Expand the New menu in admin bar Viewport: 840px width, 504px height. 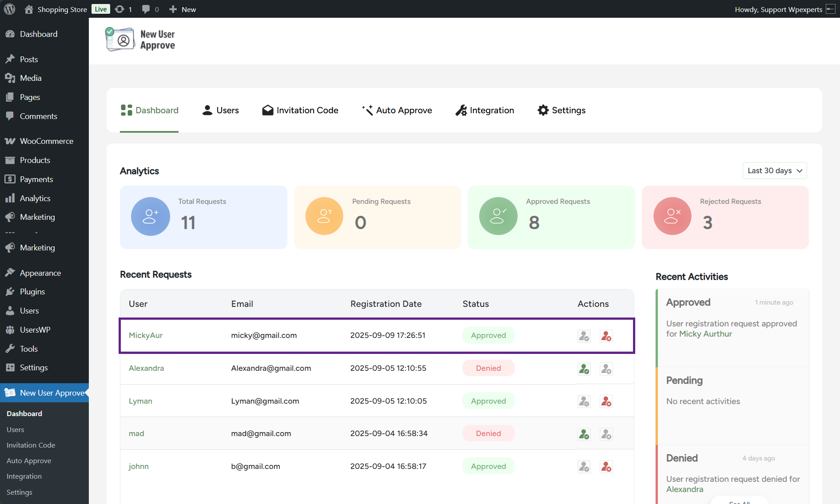(183, 9)
